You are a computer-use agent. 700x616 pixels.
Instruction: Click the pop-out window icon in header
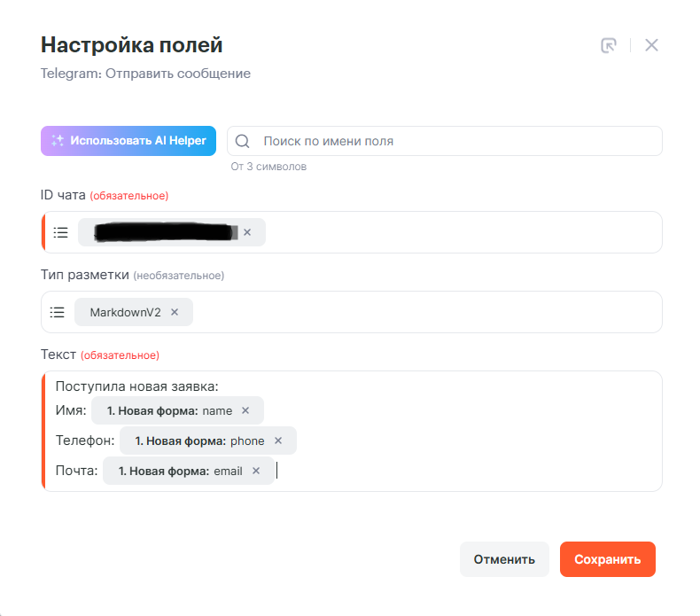(x=608, y=45)
